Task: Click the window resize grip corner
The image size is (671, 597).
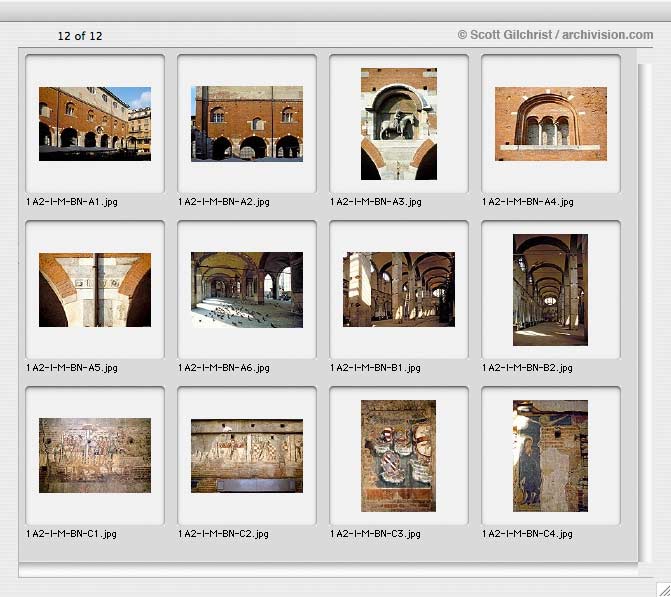Action: 663,590
